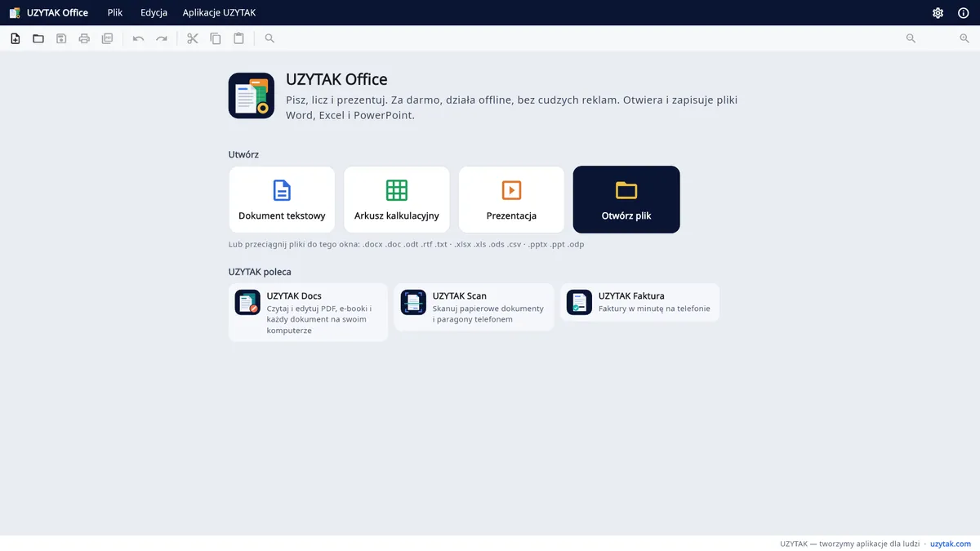Click the printer icon in the toolbar

click(84, 38)
